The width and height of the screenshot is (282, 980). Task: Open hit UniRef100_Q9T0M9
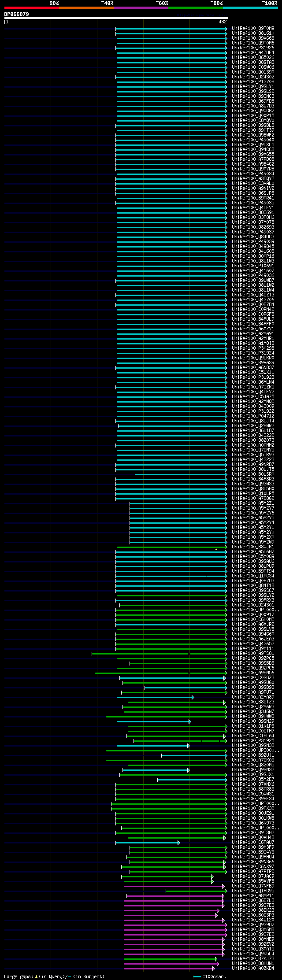pos(253,28)
